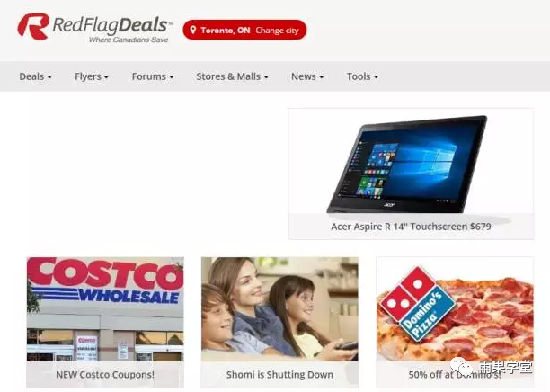Screen dimensions: 550x392
Task: Open the Forums dropdown
Action: 153,76
